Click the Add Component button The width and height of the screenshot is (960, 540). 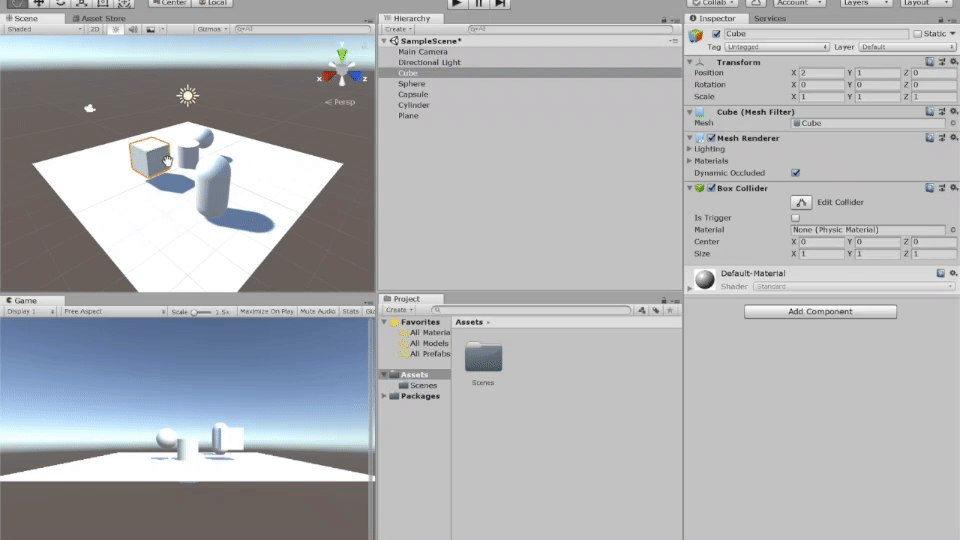point(820,312)
